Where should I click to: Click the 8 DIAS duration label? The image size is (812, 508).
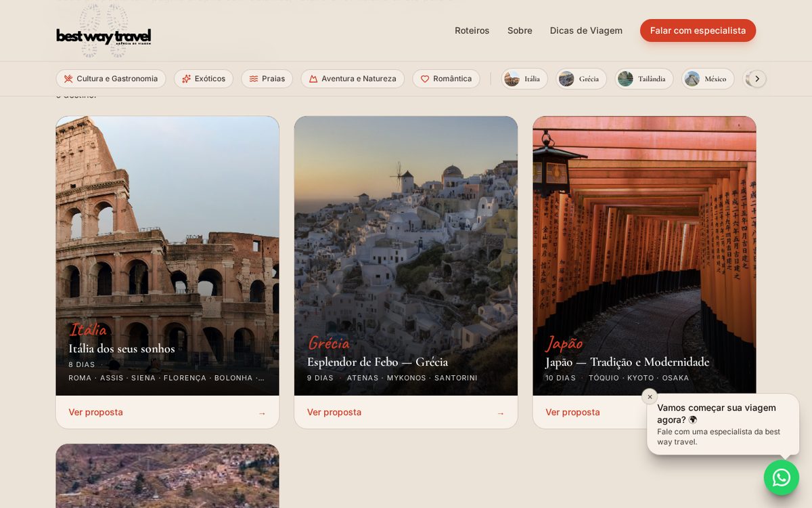click(x=82, y=364)
